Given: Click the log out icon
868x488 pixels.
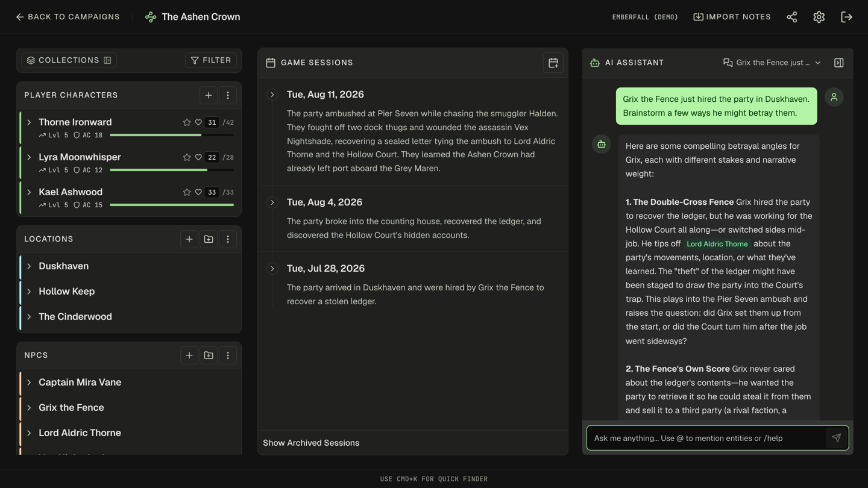Looking at the screenshot, I should [846, 17].
